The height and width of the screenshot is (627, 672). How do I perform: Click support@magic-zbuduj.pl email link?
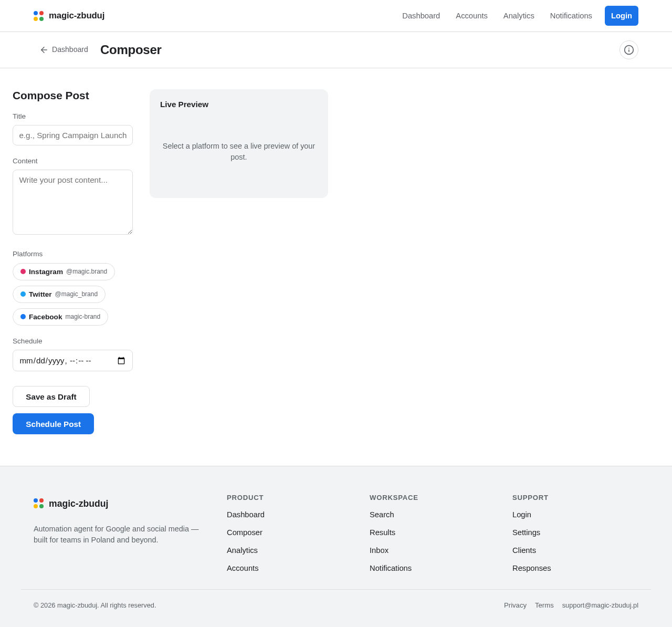pyautogui.click(x=600, y=605)
